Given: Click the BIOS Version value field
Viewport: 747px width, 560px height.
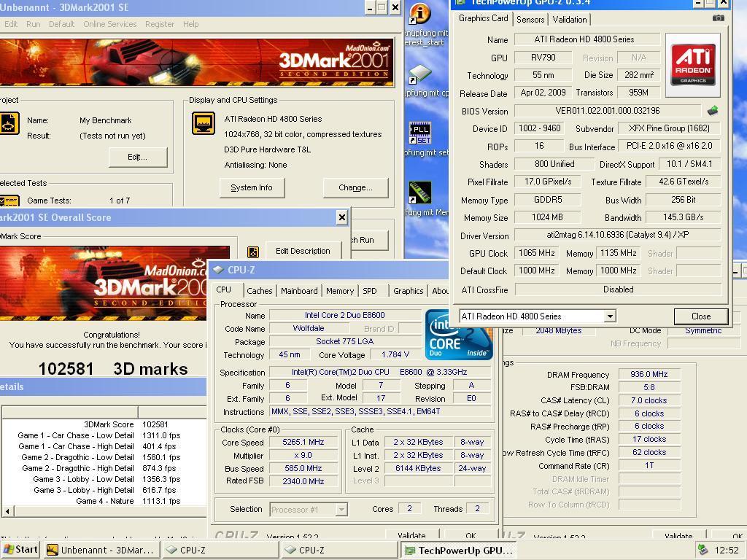Looking at the screenshot, I should [x=608, y=111].
